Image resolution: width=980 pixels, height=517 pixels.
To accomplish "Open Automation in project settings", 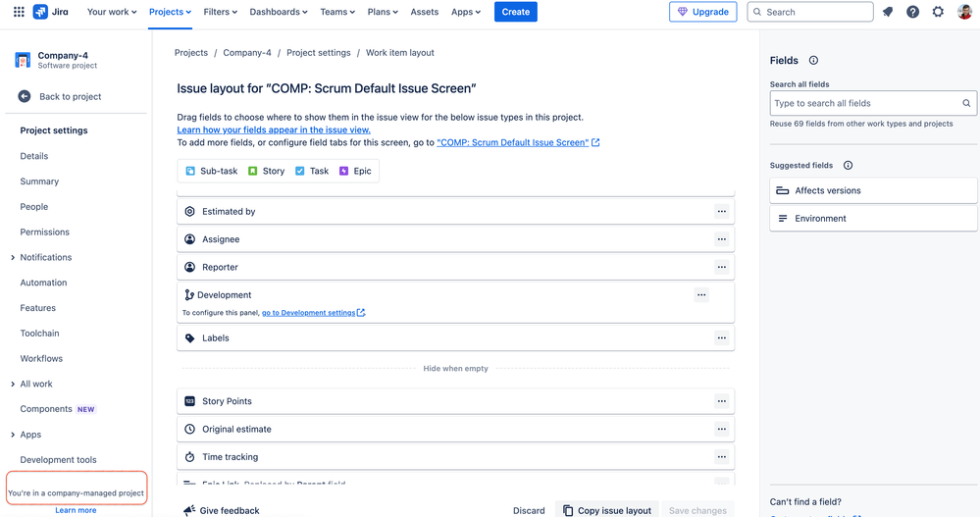I will point(43,283).
